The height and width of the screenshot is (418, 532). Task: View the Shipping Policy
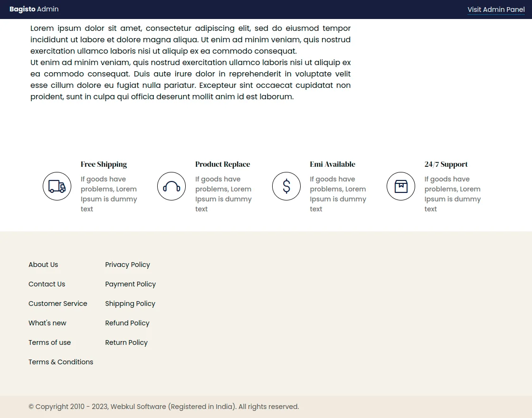click(130, 304)
